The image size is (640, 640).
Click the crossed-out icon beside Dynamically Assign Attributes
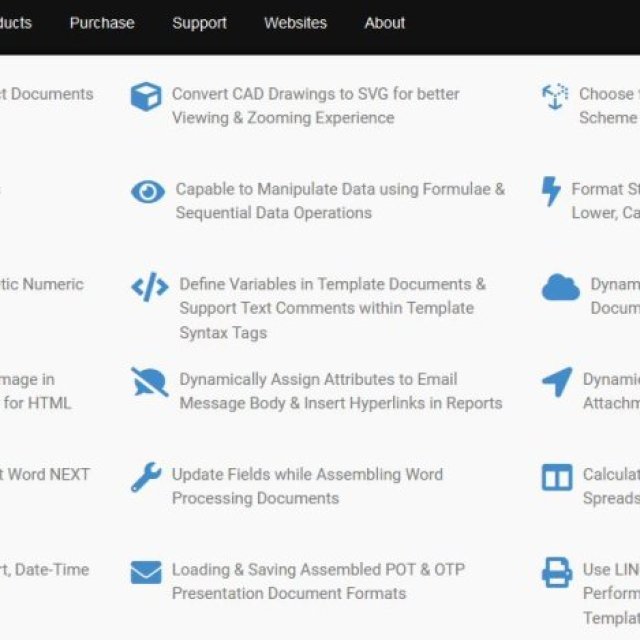click(x=150, y=382)
